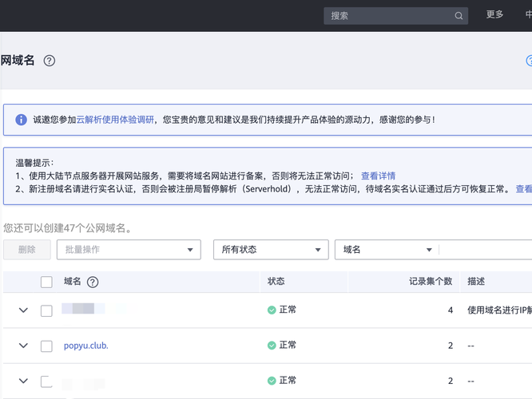The image size is (532, 399).
Task: Click the blue info icon in survey banner
Action: (21, 120)
